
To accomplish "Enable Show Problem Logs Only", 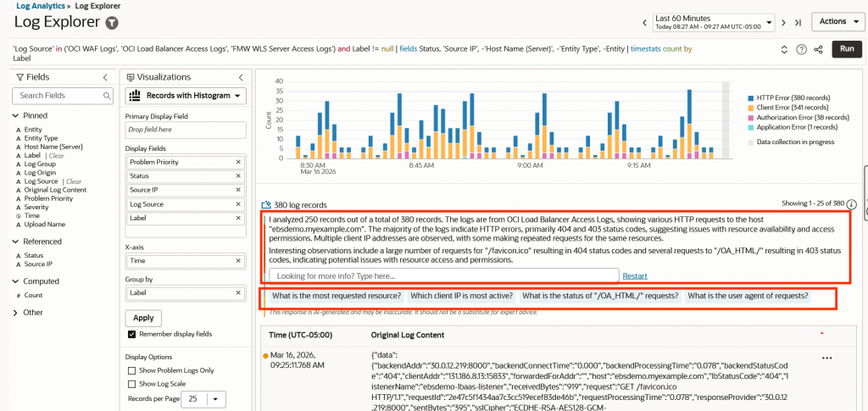I will coord(131,370).
